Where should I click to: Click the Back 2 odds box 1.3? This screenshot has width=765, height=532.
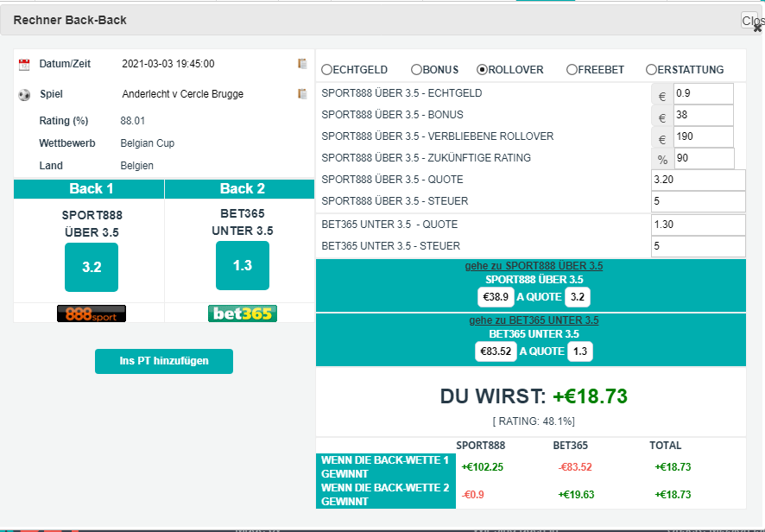click(243, 265)
